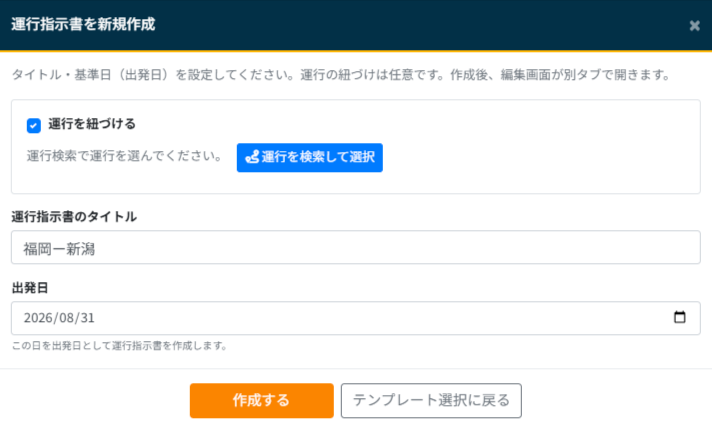Click the 運行指示書のタイトル field label
This screenshot has height=431, width=712.
click(74, 217)
